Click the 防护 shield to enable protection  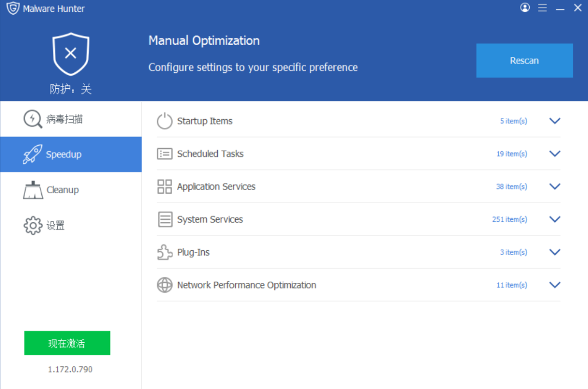tap(71, 53)
